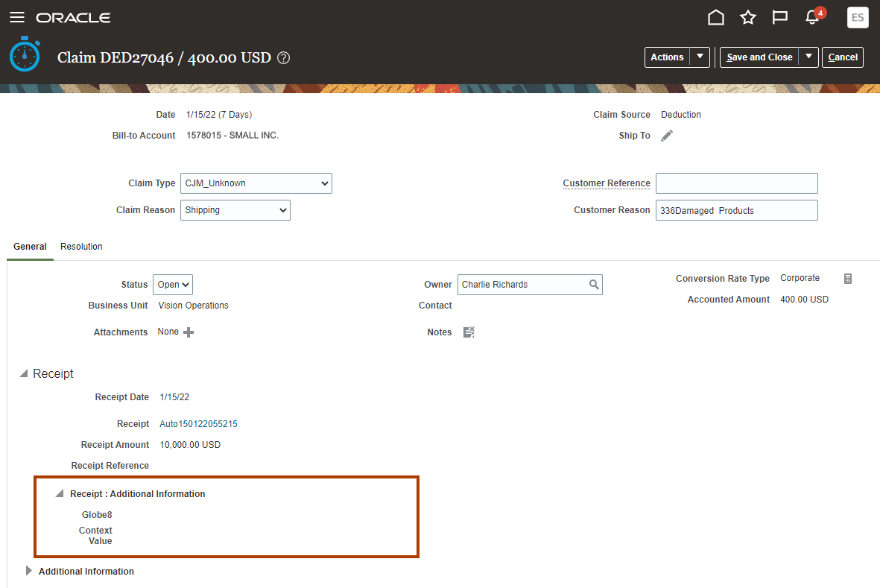880x588 pixels.
Task: Select the General tab
Action: (x=30, y=246)
